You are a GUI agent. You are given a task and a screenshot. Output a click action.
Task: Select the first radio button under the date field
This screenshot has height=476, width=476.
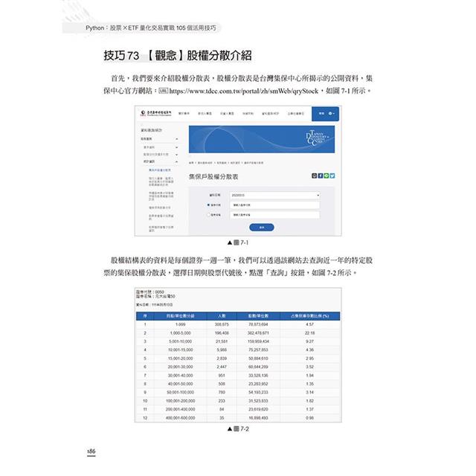[208, 205]
